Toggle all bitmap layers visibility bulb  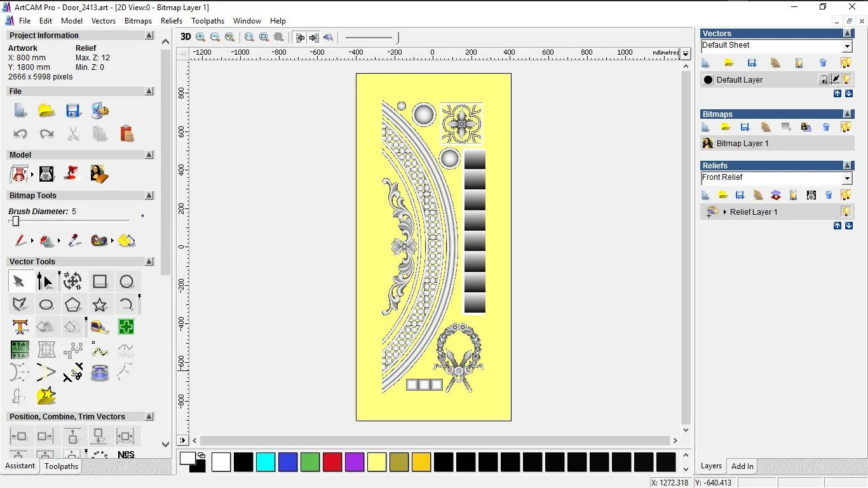pyautogui.click(x=846, y=127)
